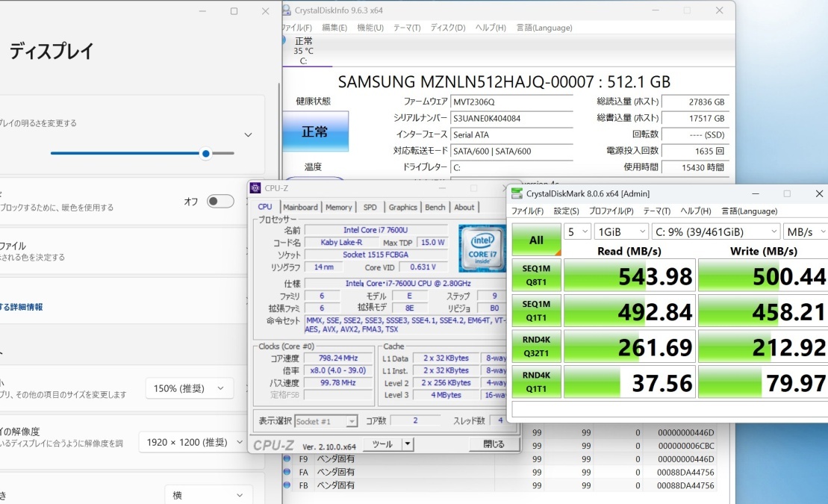Toggle the night light switch off/on
This screenshot has height=504, width=828.
[220, 202]
